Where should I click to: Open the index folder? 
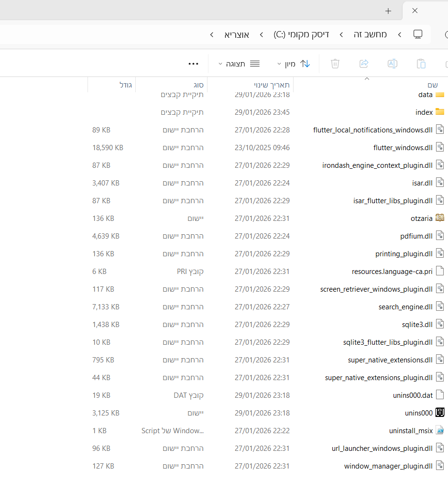pyautogui.click(x=424, y=112)
